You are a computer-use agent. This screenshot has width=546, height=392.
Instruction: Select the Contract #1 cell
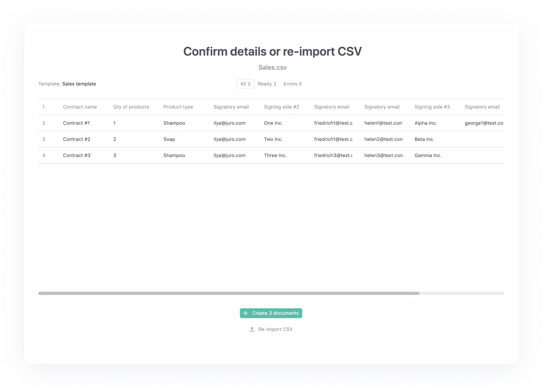click(x=76, y=123)
